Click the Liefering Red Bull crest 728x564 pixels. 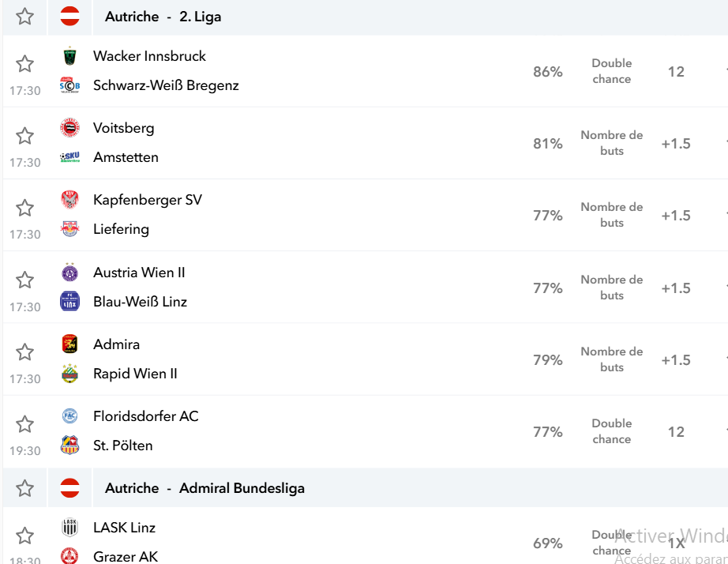[x=69, y=229]
